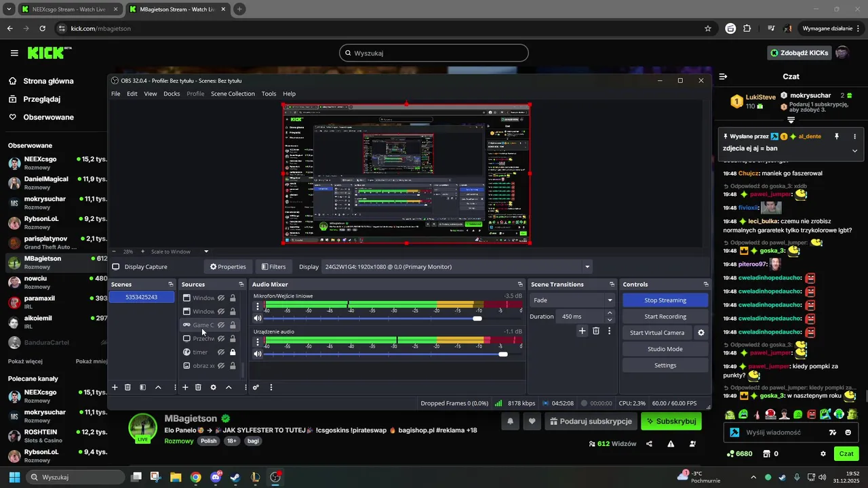Toggle visibility of Game Capture source
This screenshot has height=488, width=868.
(221, 325)
